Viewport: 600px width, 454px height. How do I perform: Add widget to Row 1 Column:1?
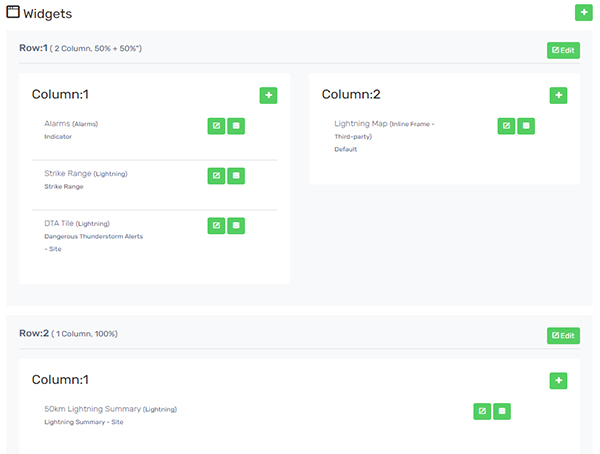(x=268, y=95)
